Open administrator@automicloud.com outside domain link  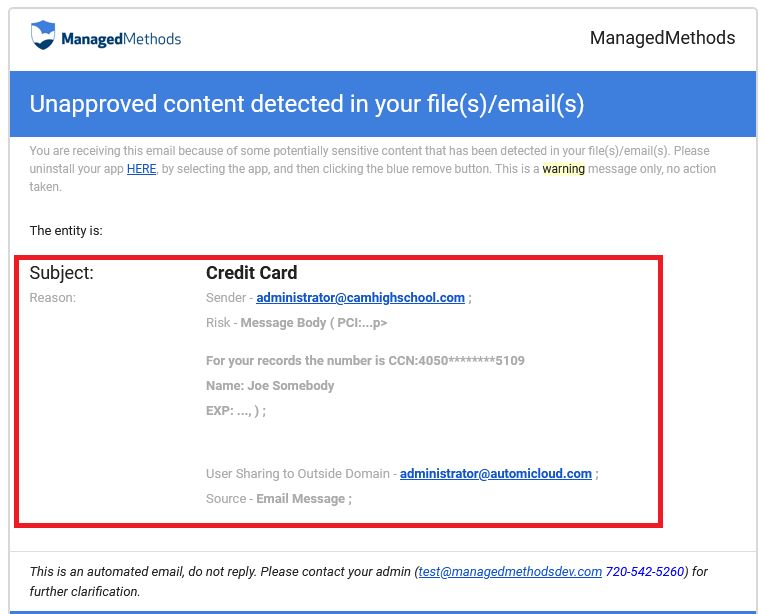pos(495,474)
